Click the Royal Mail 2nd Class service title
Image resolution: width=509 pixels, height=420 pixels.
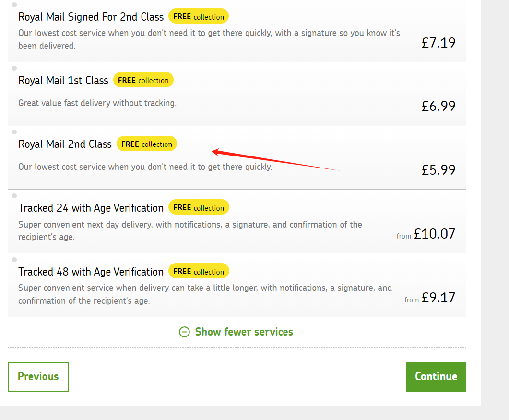[x=65, y=144]
